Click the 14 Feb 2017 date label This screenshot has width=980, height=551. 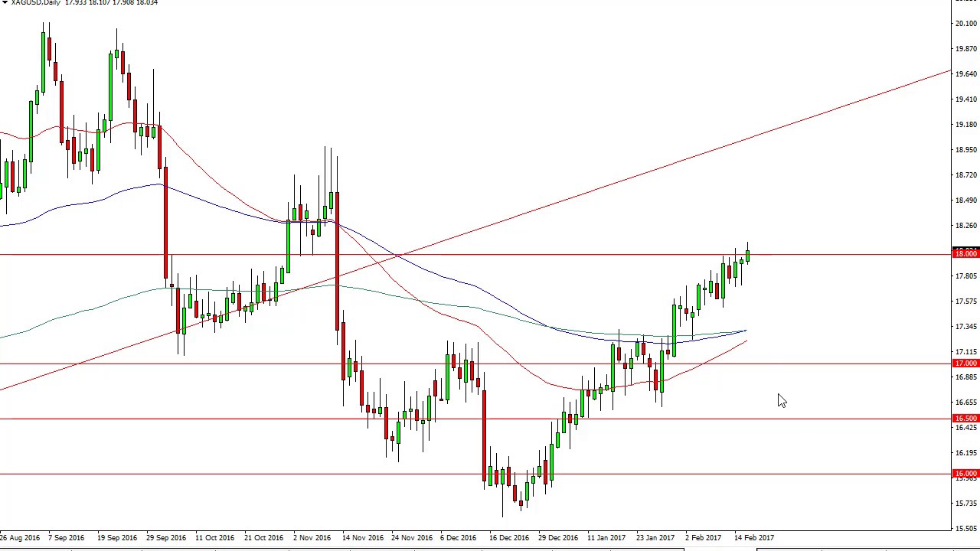coord(754,538)
